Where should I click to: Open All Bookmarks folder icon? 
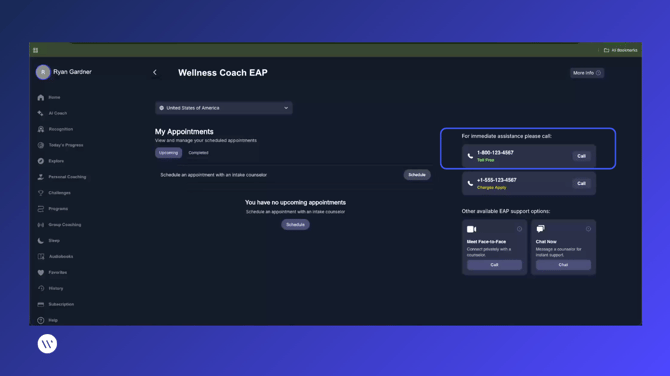(x=606, y=50)
